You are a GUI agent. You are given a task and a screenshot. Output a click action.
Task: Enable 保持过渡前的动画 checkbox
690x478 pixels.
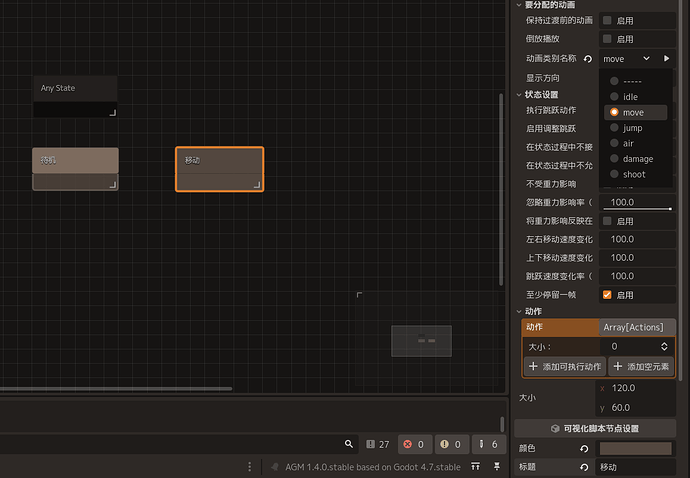[607, 20]
